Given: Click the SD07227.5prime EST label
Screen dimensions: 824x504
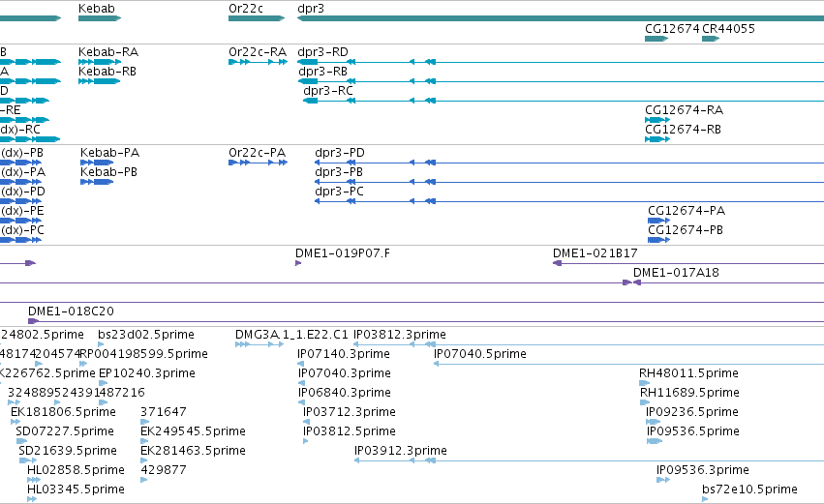Looking at the screenshot, I should pyautogui.click(x=65, y=432).
